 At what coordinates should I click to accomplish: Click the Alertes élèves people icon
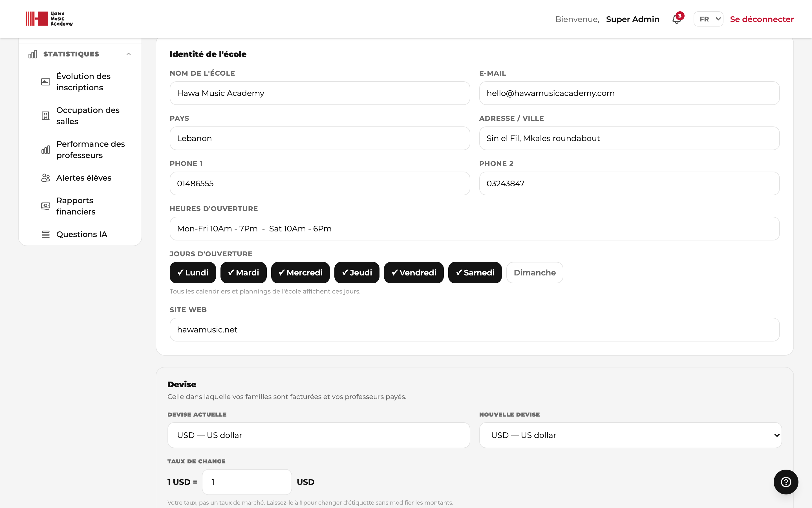tap(46, 178)
